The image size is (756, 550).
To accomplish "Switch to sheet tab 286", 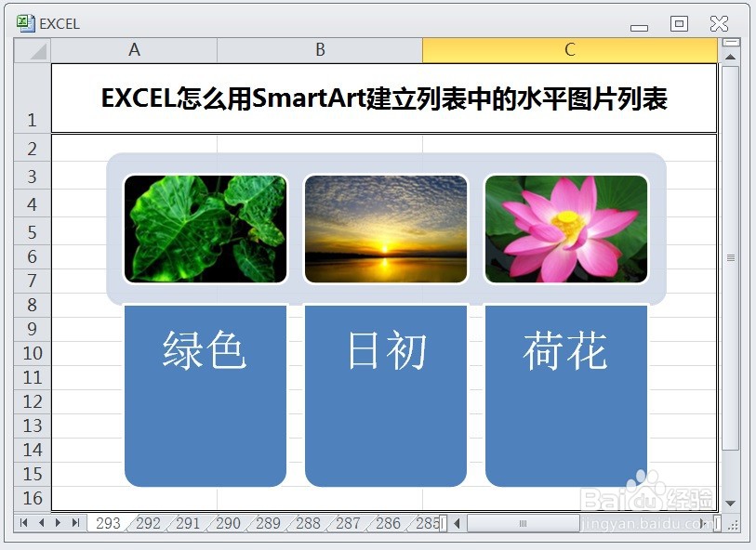I will pyautogui.click(x=388, y=523).
